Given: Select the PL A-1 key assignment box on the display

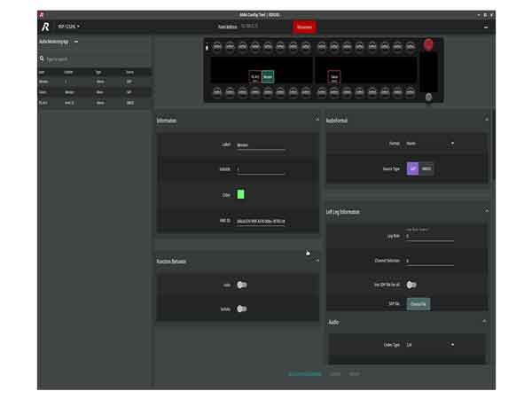Looking at the screenshot, I should pyautogui.click(x=255, y=76).
